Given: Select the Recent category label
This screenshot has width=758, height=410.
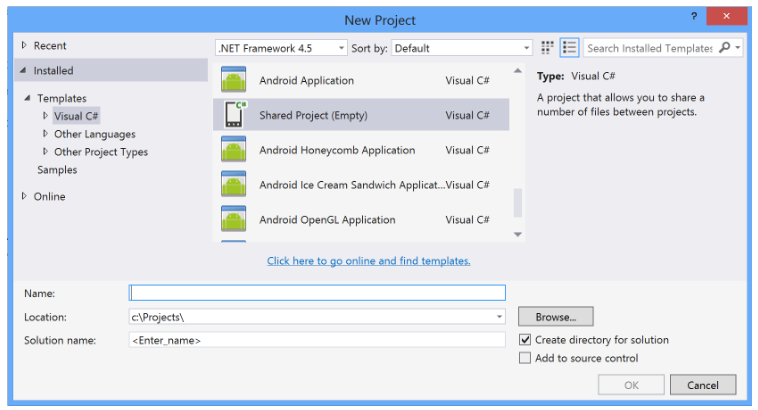Looking at the screenshot, I should 50,45.
